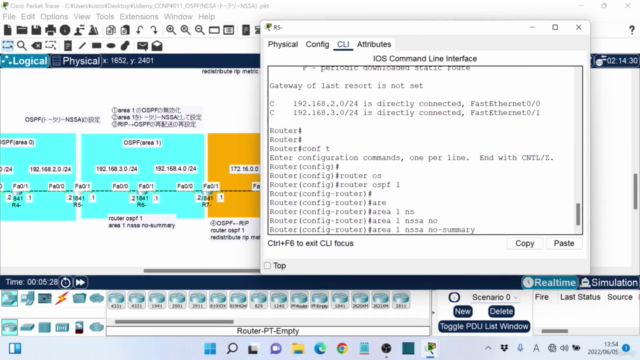Choose the Security firewall subcategory
Viewport: 640px width, 360px height.
coord(79,327)
